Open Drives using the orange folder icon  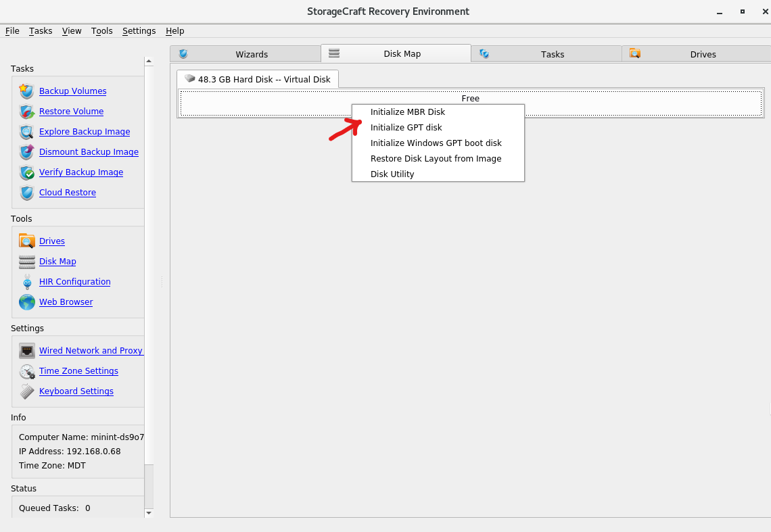coord(27,241)
